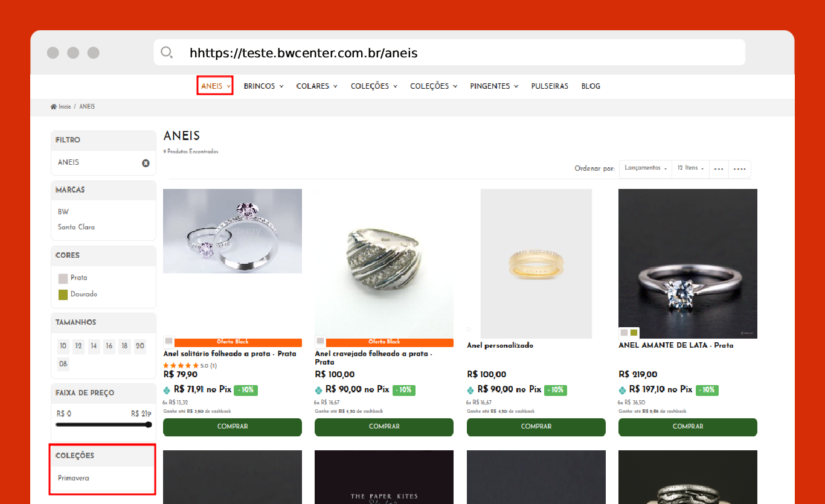Open the Lançamentos sort dropdown

tap(646, 168)
